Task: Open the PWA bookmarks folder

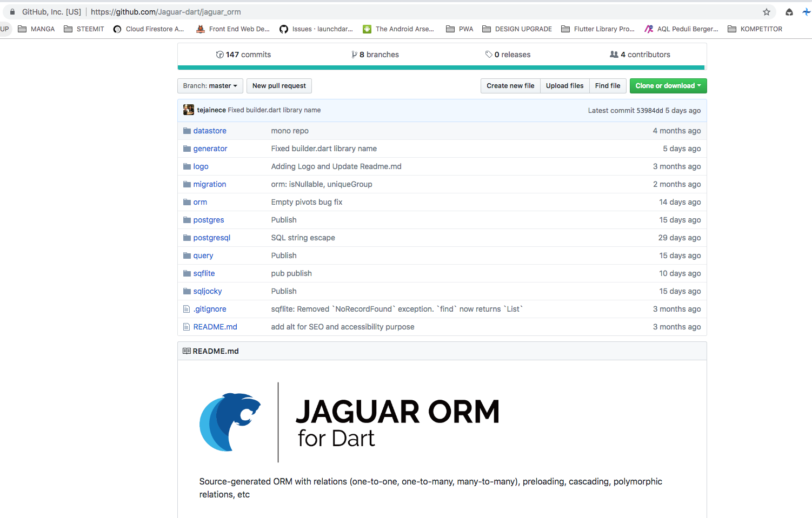Action: [x=460, y=29]
